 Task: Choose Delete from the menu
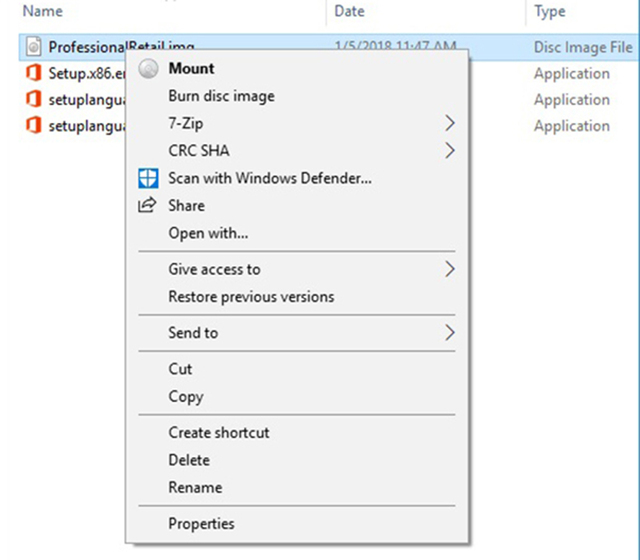[297, 460]
